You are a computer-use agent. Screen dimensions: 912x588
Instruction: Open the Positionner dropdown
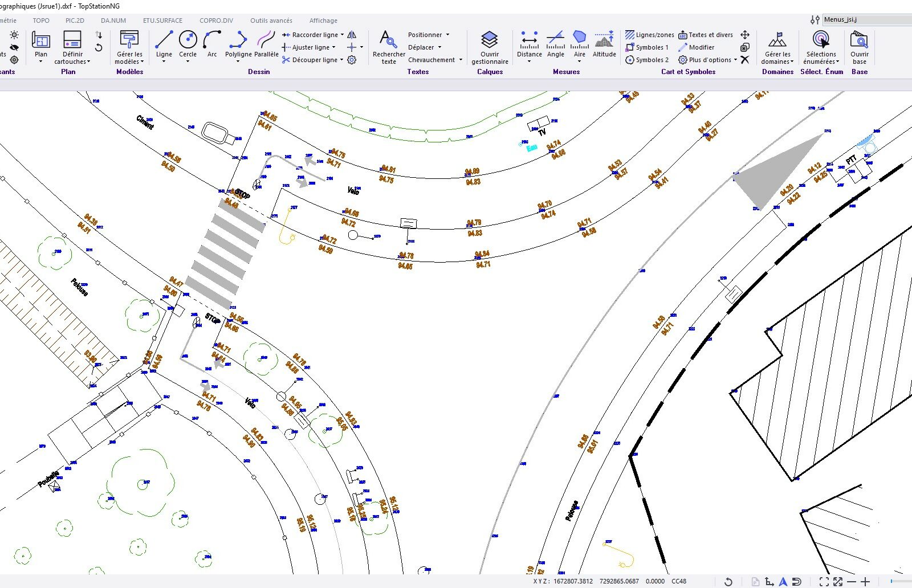click(x=447, y=35)
